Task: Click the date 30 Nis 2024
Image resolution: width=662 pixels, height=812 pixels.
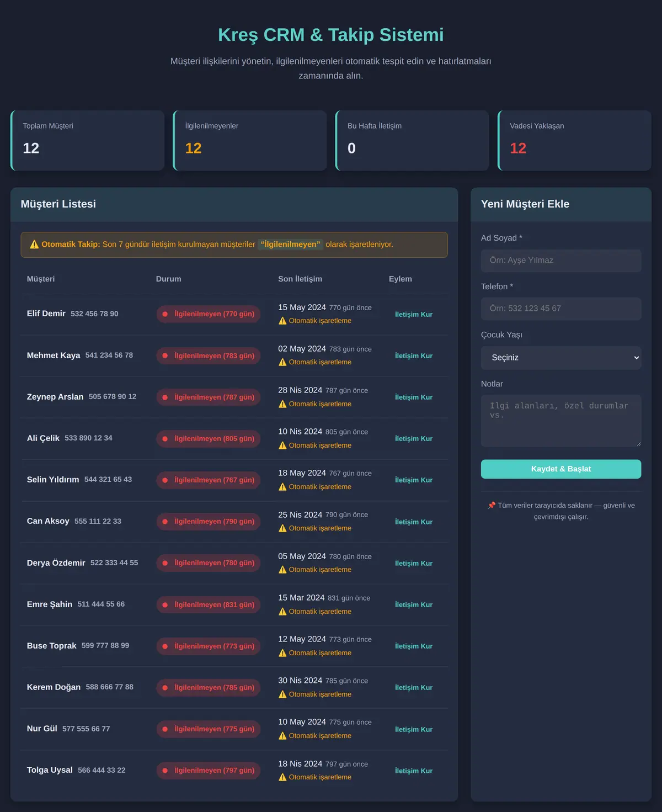Action: tap(300, 681)
